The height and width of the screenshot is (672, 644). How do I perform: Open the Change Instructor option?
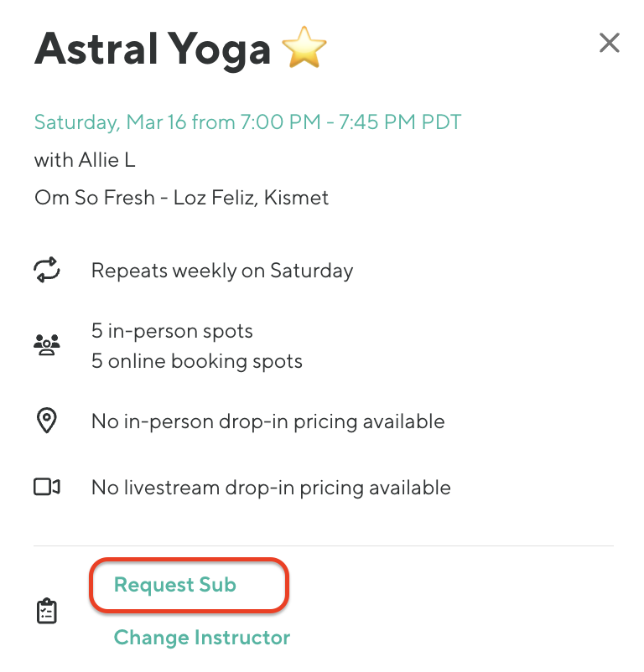click(x=202, y=638)
